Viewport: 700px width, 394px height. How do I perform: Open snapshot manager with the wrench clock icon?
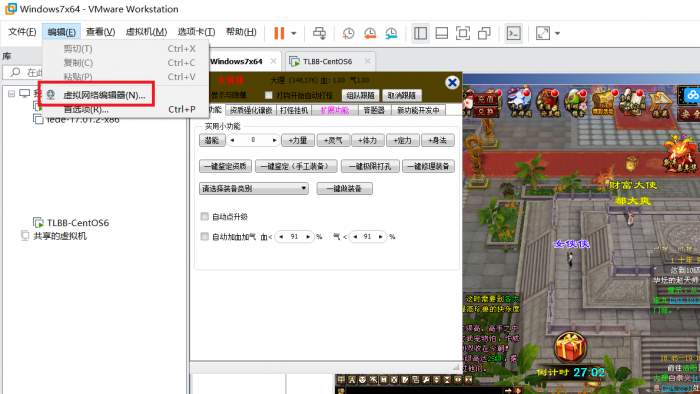click(x=391, y=33)
